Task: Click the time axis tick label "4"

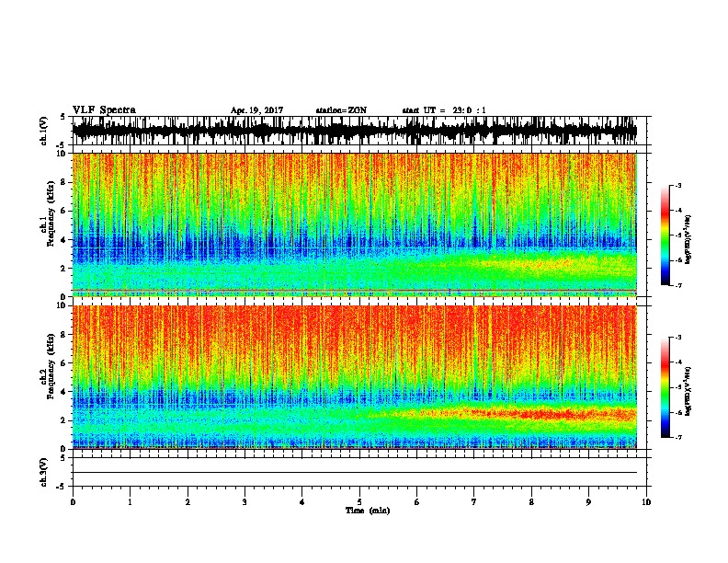Action: point(302,502)
